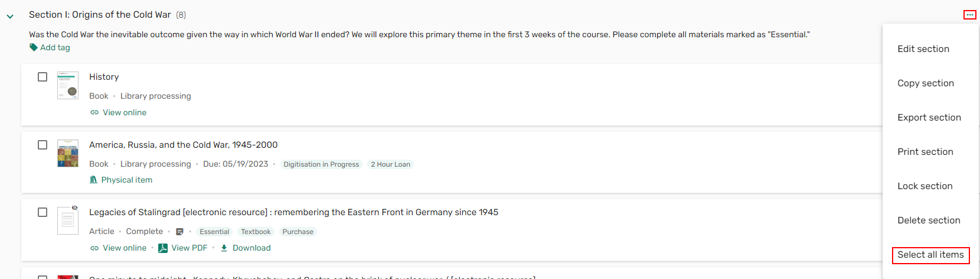
Task: Select the America, Russia, and the Cold War checkbox
Action: (x=43, y=145)
